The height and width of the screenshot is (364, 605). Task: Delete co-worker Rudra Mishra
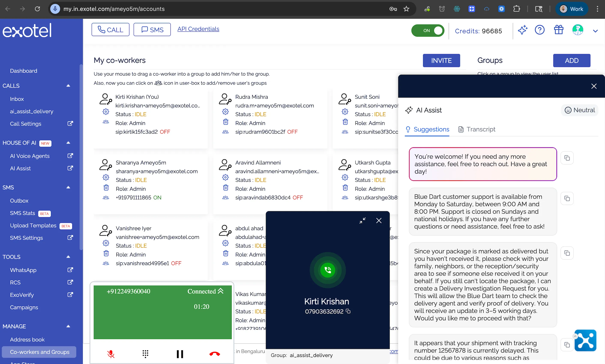(x=225, y=122)
